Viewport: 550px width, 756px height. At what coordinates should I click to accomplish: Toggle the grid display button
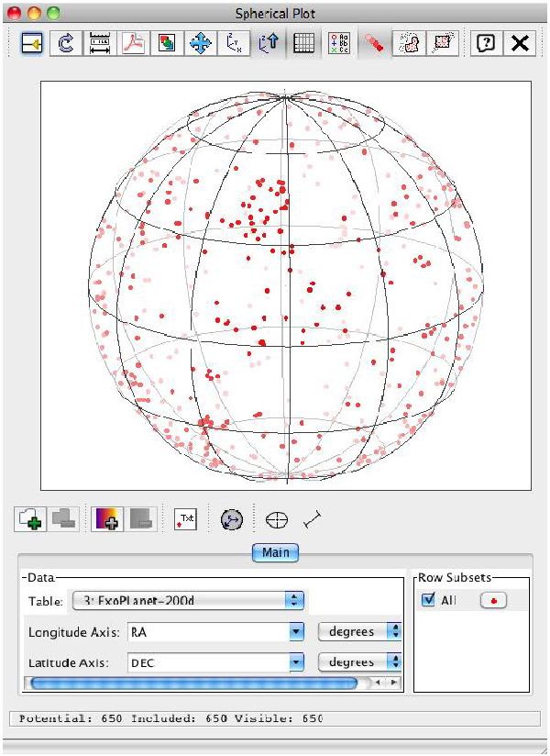(x=303, y=43)
